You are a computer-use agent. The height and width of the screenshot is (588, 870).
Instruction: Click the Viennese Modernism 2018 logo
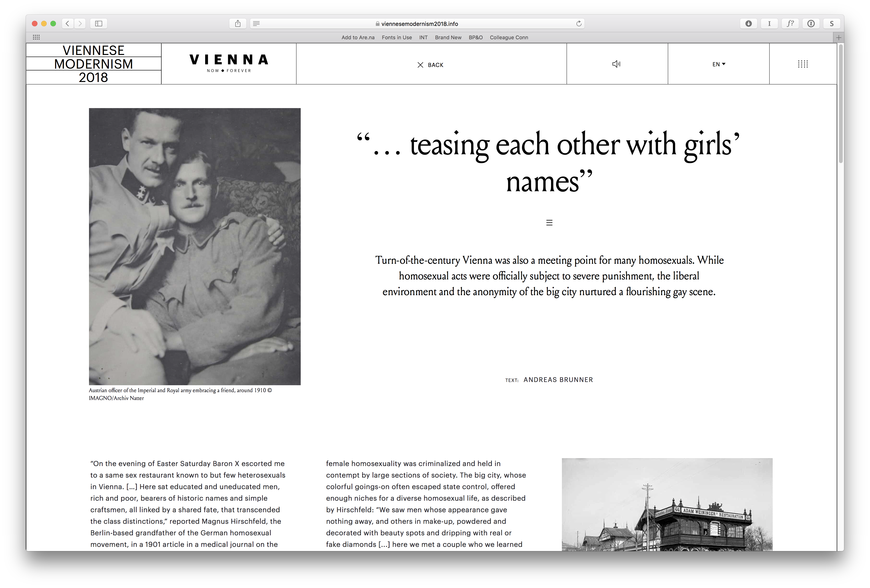(94, 64)
